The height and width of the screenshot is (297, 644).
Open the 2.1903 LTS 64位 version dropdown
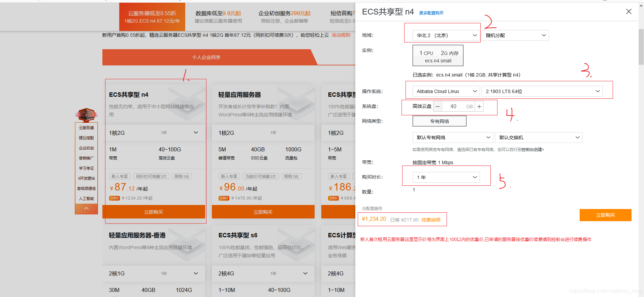tap(542, 91)
